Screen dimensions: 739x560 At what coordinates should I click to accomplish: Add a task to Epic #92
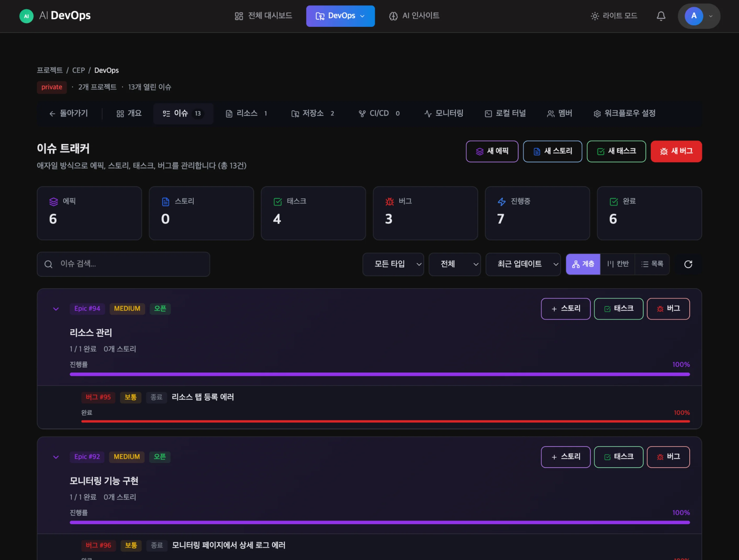(618, 457)
